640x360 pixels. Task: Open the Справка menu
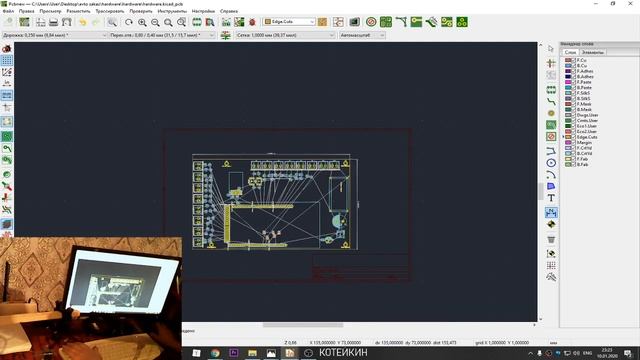(x=229, y=11)
